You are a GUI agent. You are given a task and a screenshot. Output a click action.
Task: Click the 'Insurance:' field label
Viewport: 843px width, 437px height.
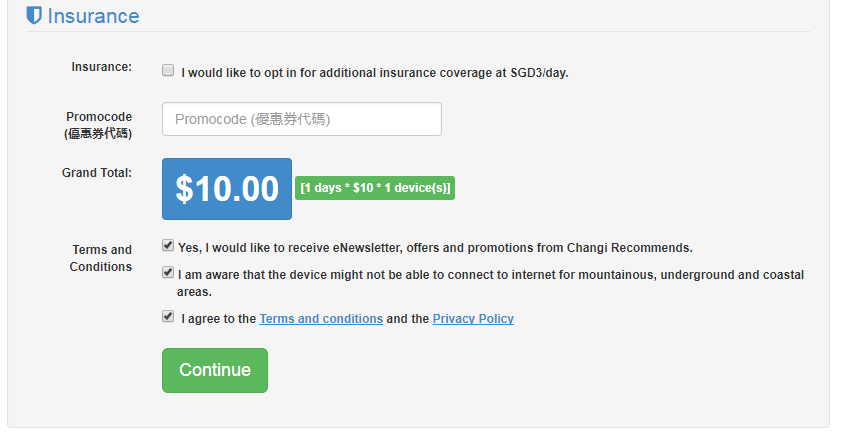pos(101,66)
